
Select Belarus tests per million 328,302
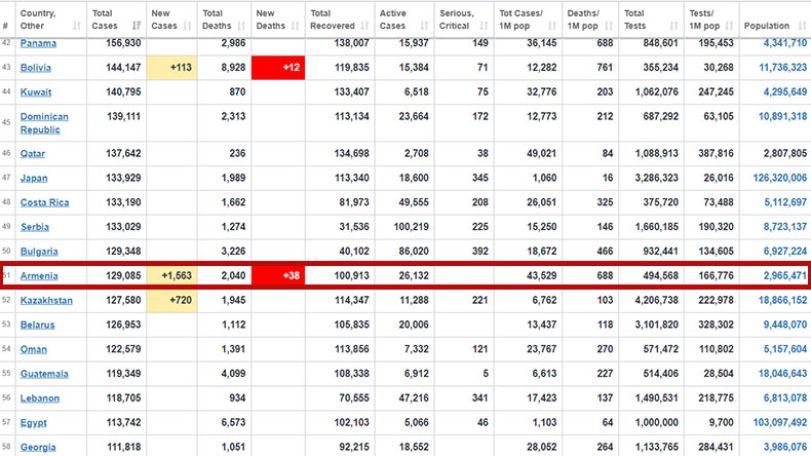[x=716, y=325]
